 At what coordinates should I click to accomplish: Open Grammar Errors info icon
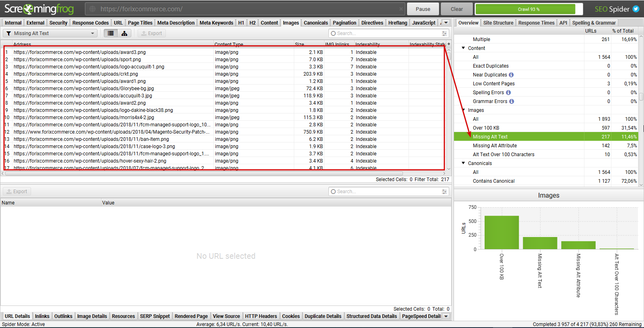click(x=512, y=101)
